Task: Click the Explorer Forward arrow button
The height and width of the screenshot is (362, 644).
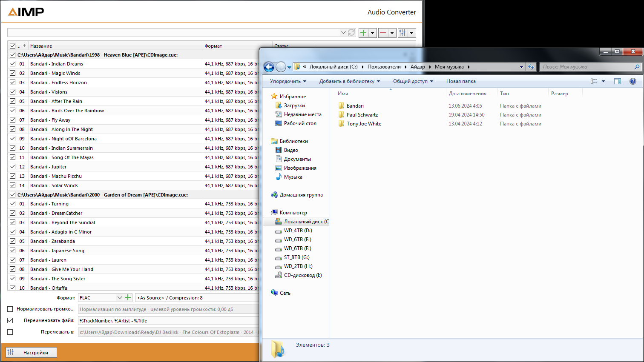Action: [281, 67]
